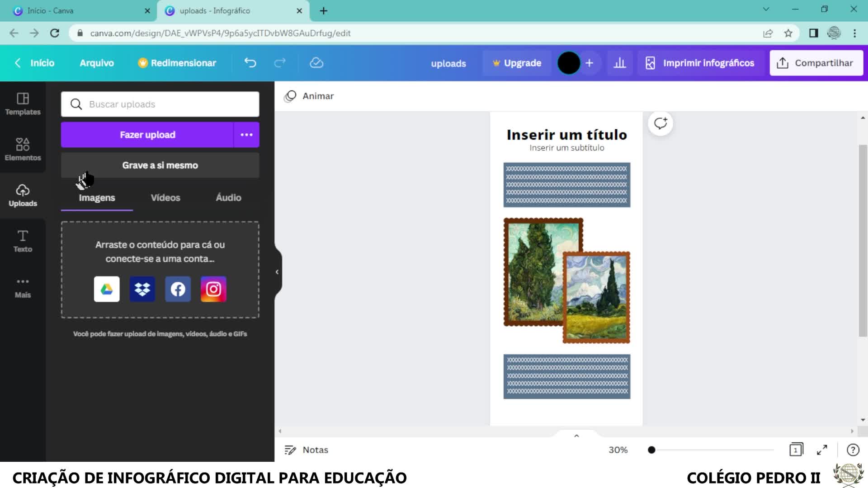The width and height of the screenshot is (868, 488).
Task: Switch to the Áudio tab
Action: click(228, 197)
